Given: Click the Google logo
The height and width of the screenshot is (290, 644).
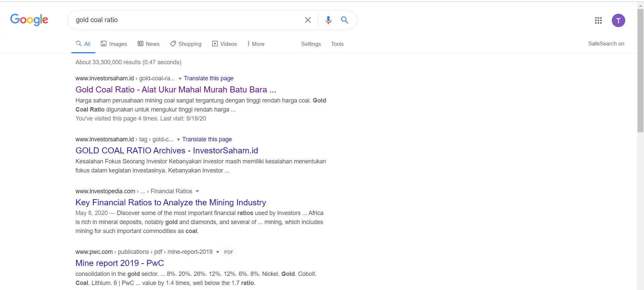Looking at the screenshot, I should 29,20.
